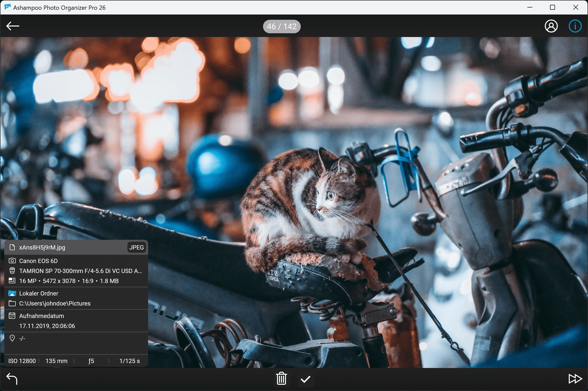Select the JPEG format badge
588x391 pixels.
[x=137, y=247]
